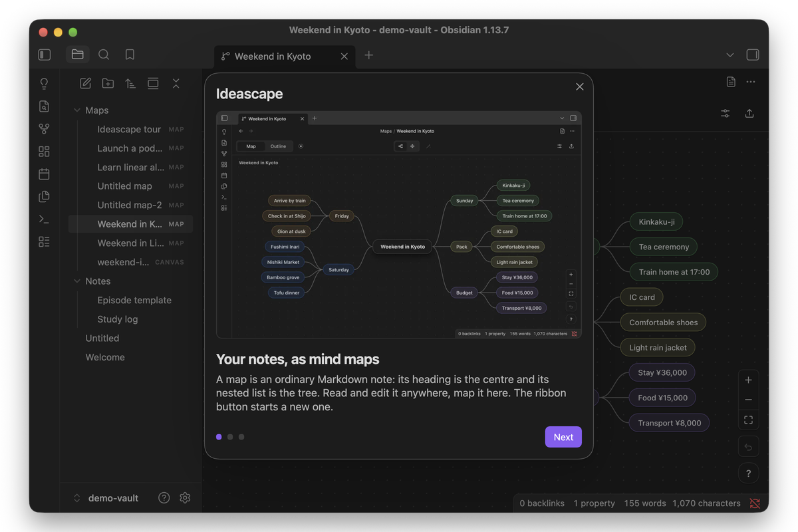Click 0 backlinks in status bar
This screenshot has height=532, width=798.
coord(542,503)
